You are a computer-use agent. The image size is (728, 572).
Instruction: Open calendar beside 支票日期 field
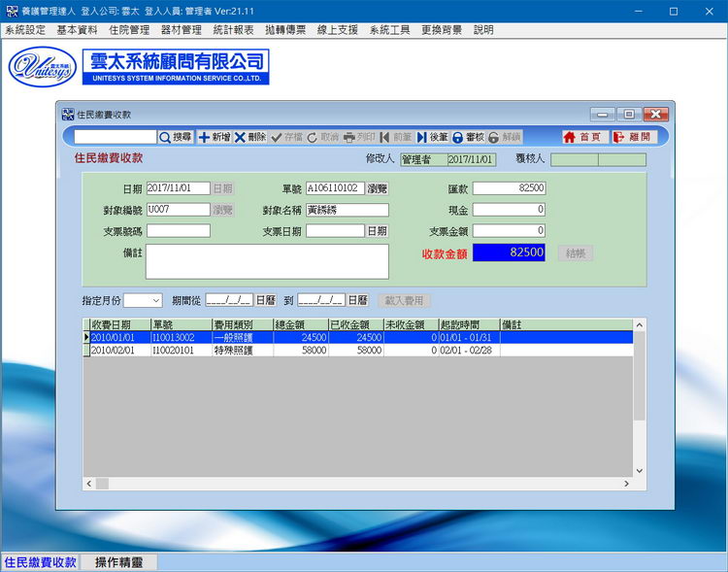[377, 231]
